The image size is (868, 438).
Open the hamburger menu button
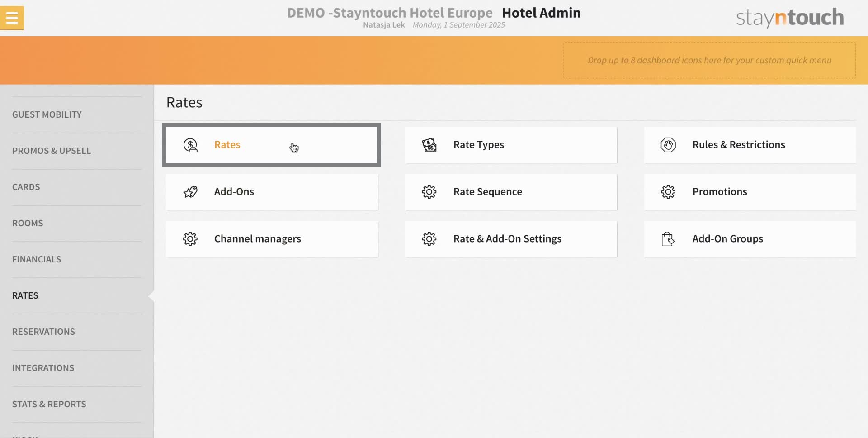12,18
